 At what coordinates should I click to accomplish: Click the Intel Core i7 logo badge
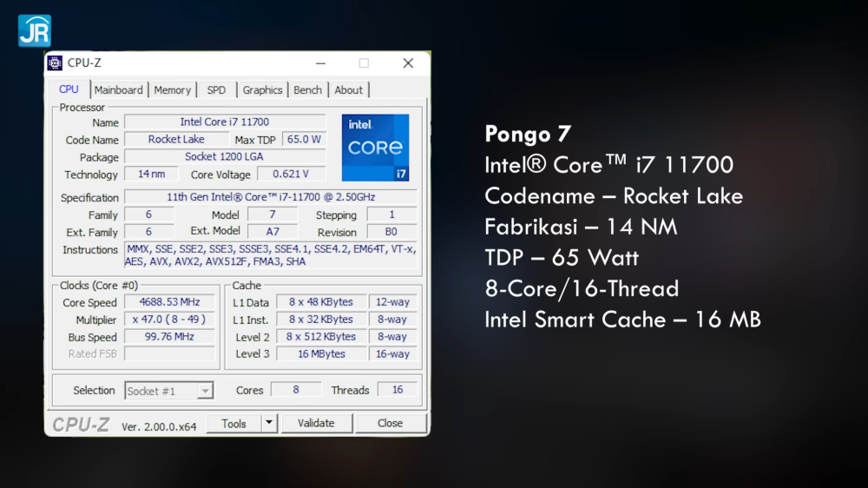pyautogui.click(x=375, y=148)
